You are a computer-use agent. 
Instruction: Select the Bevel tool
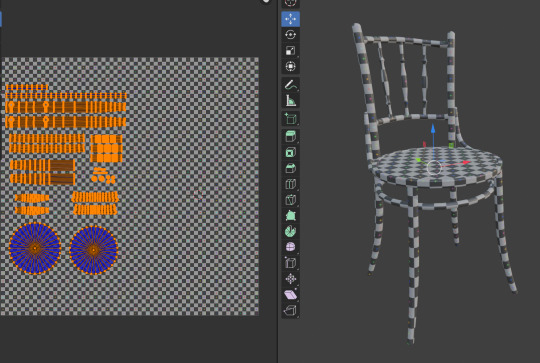[x=290, y=168]
